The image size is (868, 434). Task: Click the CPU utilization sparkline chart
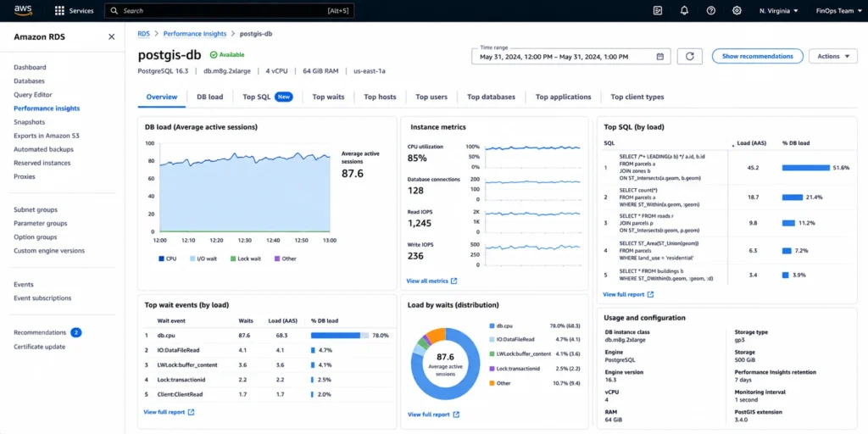click(x=532, y=147)
